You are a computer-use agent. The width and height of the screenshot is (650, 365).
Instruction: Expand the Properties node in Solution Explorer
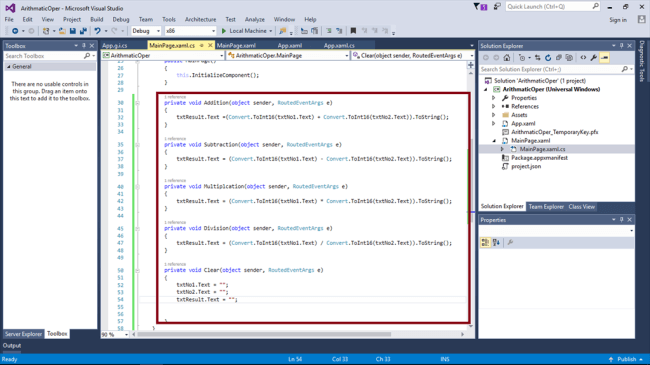[x=494, y=98]
